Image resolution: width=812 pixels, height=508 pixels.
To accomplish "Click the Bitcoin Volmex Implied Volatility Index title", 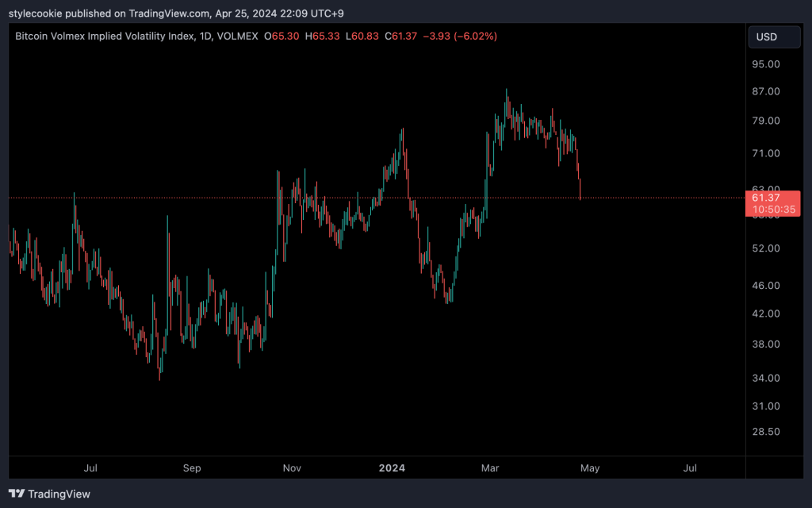I will click(x=103, y=37).
